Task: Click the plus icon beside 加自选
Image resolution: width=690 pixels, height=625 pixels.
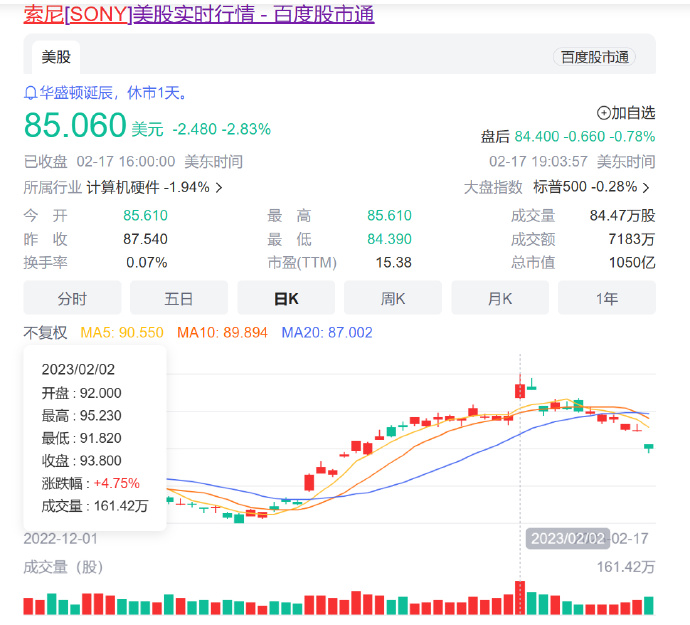Action: coord(603,113)
